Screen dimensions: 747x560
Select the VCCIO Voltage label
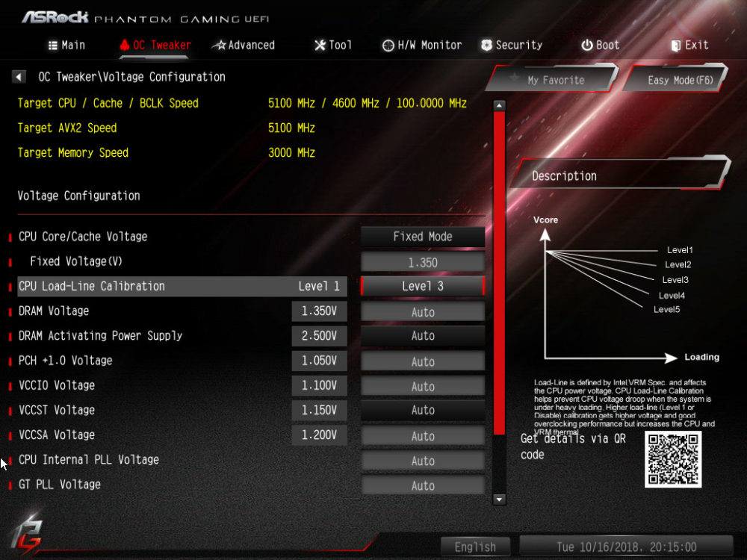(x=57, y=385)
